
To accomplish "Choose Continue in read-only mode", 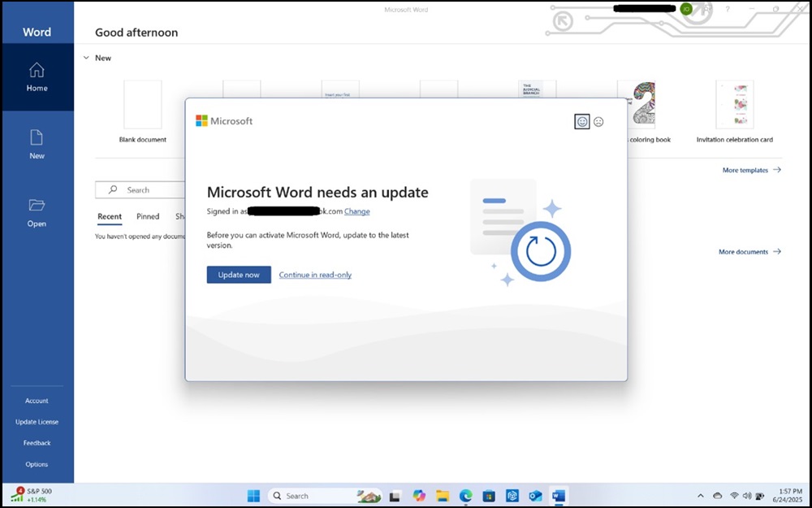I will [315, 275].
